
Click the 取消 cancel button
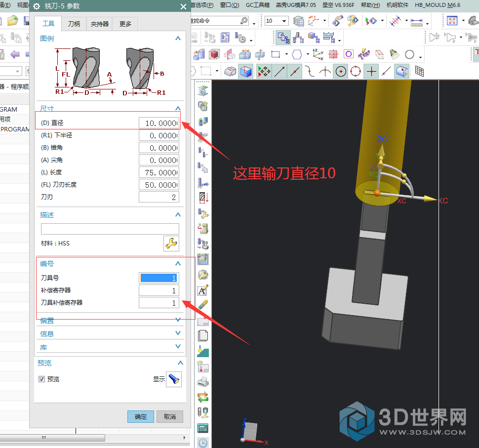point(169,416)
